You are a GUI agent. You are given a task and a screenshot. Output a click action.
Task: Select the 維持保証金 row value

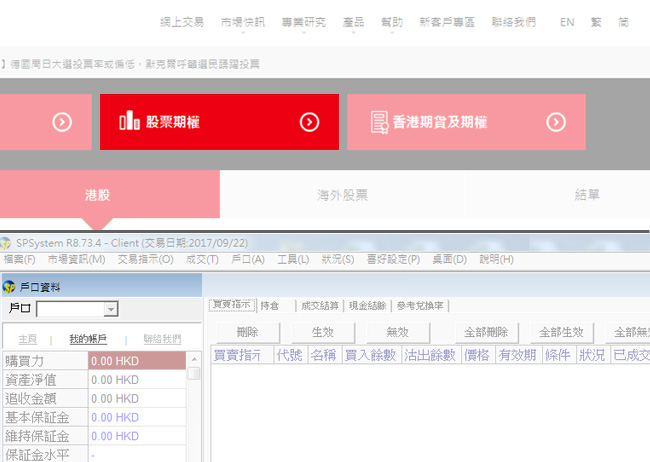point(137,436)
